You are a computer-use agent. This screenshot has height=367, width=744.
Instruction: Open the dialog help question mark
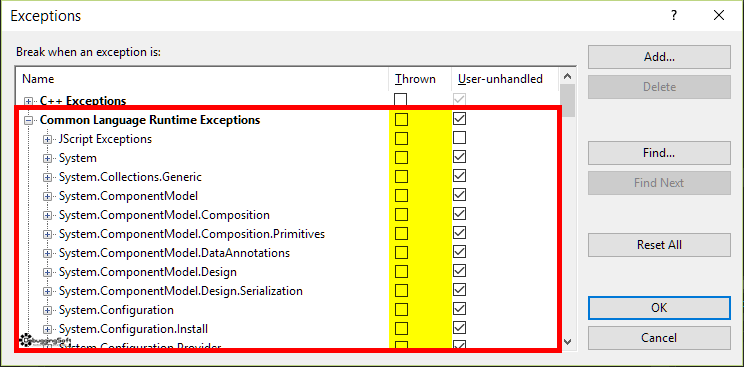(x=674, y=16)
